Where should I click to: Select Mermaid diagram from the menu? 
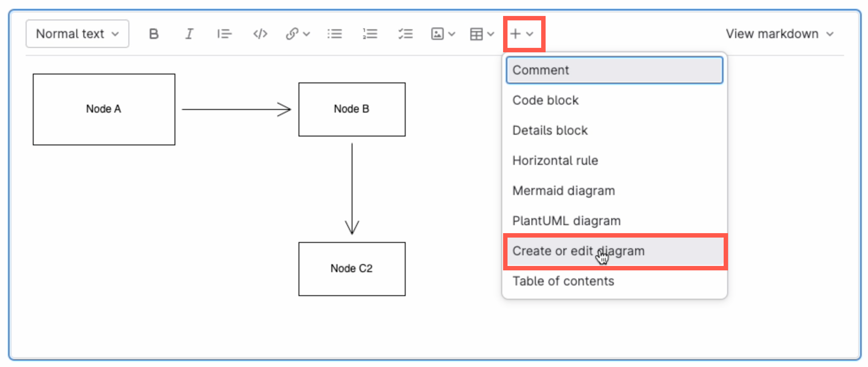point(563,191)
